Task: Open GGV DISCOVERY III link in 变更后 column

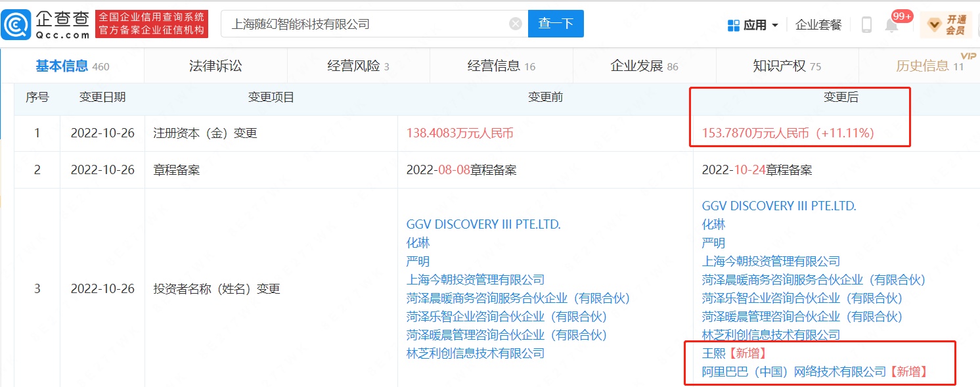Action: 779,206
